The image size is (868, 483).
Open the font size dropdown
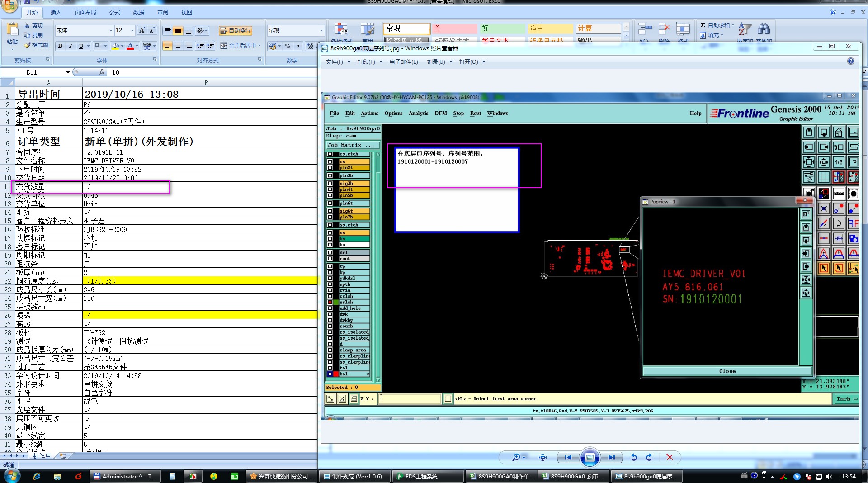coord(132,30)
